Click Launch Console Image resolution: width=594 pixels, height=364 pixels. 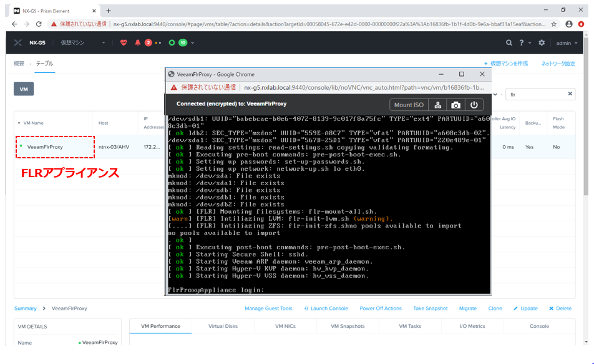pyautogui.click(x=326, y=309)
